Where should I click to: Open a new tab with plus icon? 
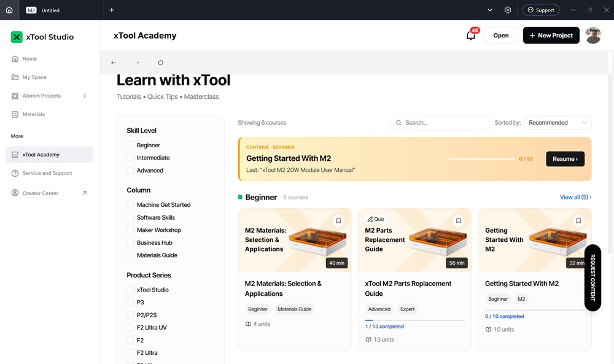point(112,10)
